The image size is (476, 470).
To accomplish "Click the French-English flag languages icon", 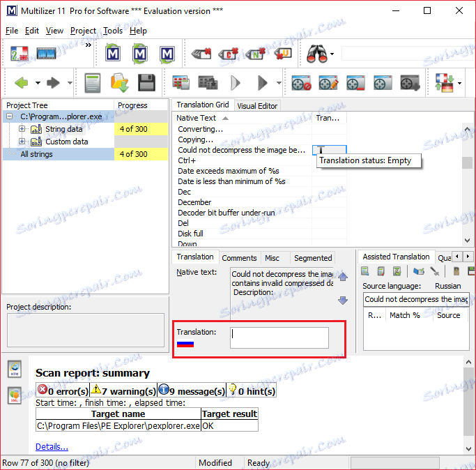I will 20,54.
